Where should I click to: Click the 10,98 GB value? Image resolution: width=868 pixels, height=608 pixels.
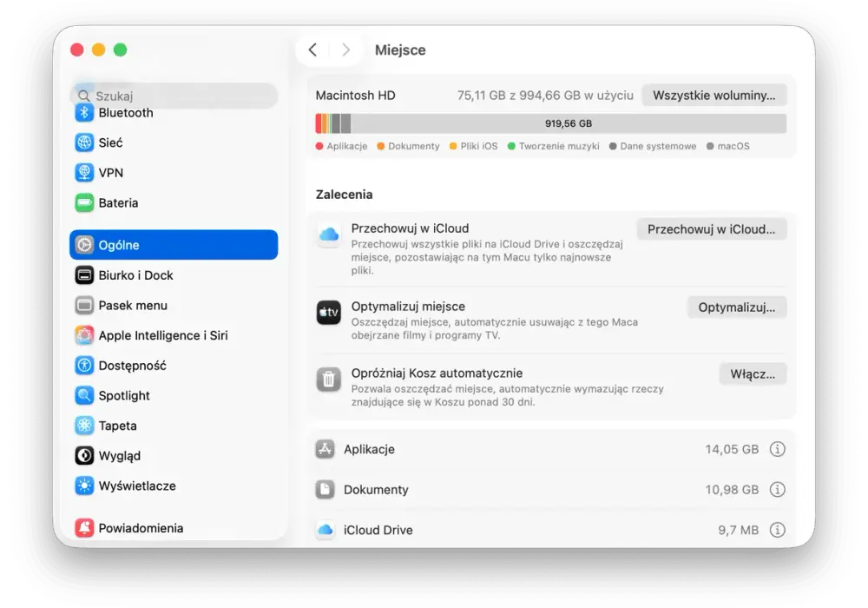pyautogui.click(x=732, y=490)
